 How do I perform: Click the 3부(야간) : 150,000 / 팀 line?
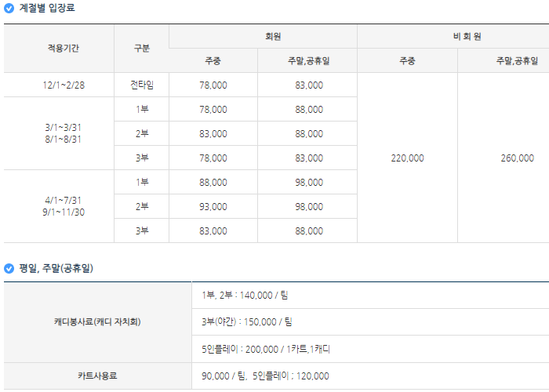[x=247, y=321]
